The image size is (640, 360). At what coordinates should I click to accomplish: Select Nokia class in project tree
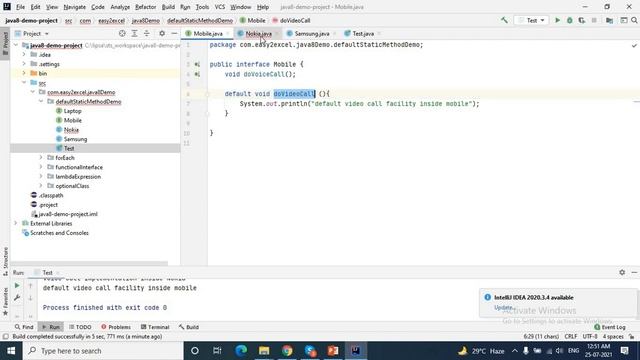(71, 129)
